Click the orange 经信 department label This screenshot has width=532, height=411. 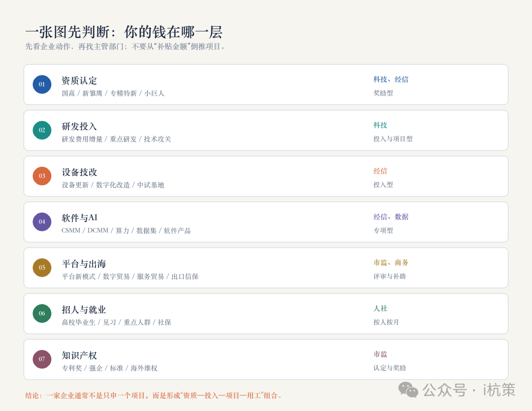pyautogui.click(x=380, y=171)
